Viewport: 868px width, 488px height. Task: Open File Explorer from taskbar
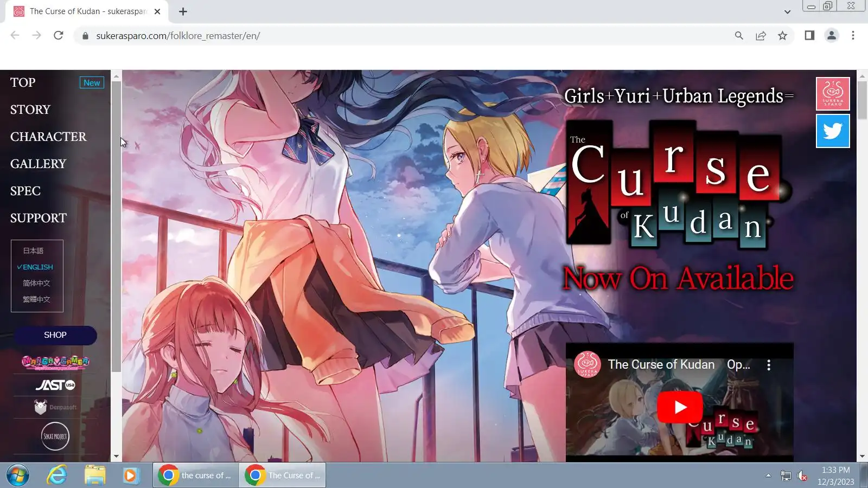[95, 476]
